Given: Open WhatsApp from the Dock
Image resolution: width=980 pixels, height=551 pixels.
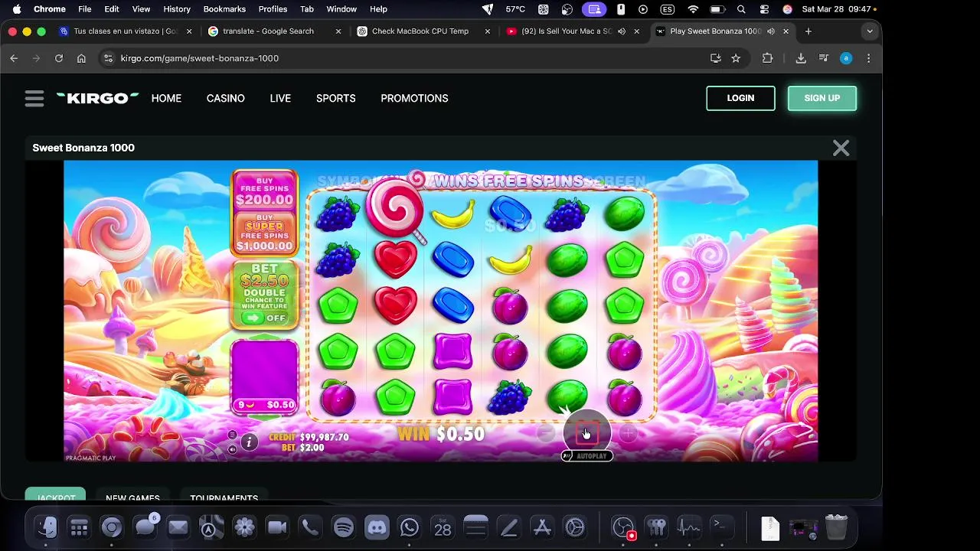Looking at the screenshot, I should (x=410, y=527).
